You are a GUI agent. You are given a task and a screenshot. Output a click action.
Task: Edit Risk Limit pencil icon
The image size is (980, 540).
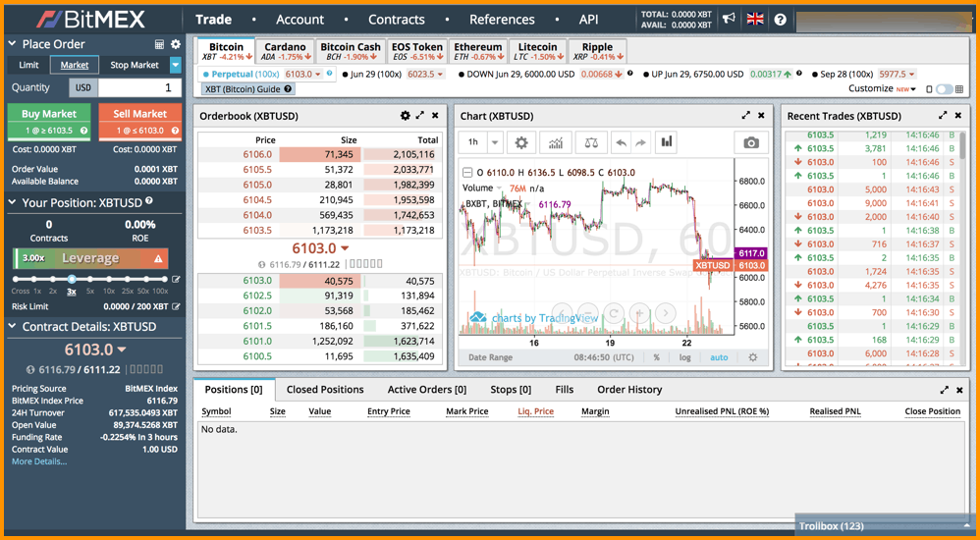(x=176, y=307)
